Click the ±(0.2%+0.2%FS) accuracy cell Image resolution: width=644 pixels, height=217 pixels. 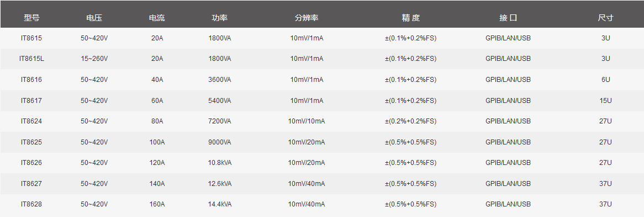(411, 121)
